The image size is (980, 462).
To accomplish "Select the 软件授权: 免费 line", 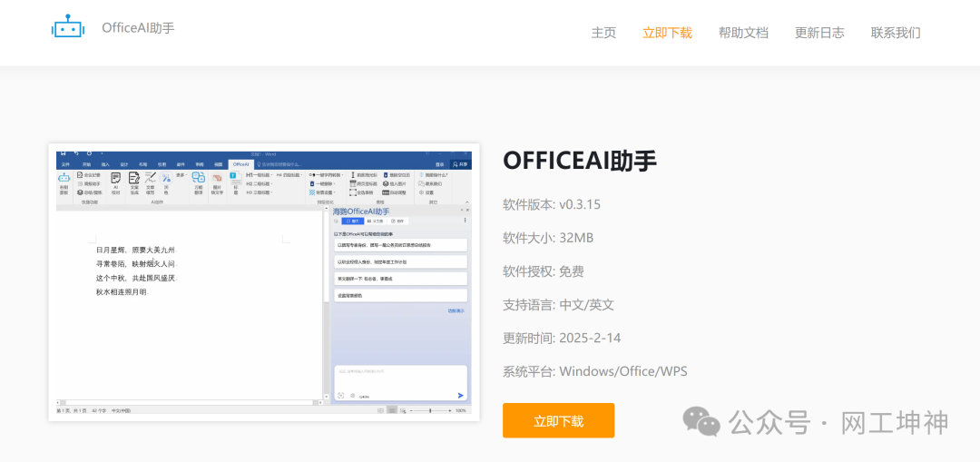I will point(544,271).
